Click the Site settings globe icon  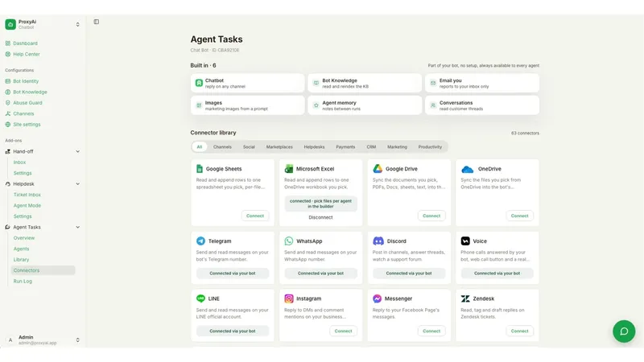pos(8,125)
